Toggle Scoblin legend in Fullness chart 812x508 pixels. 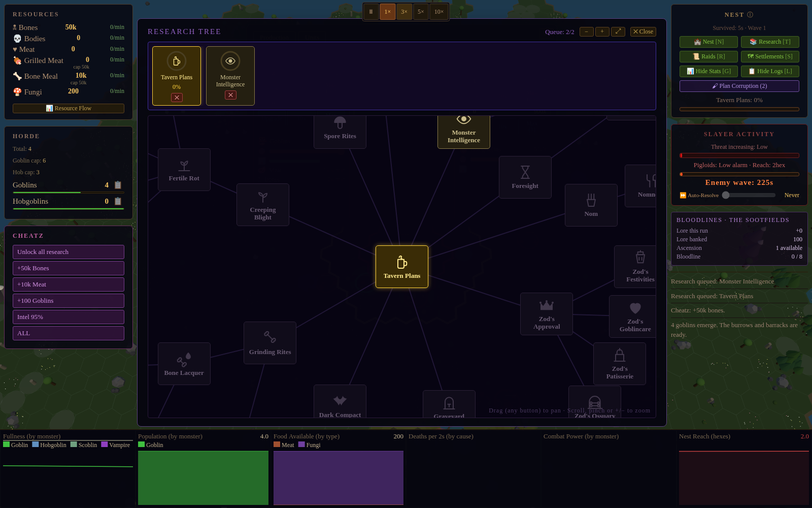click(x=84, y=444)
